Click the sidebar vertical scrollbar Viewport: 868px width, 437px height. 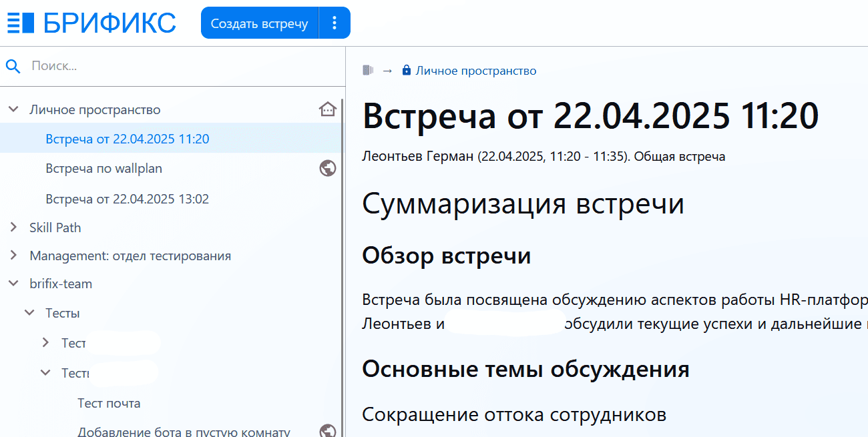point(343,267)
